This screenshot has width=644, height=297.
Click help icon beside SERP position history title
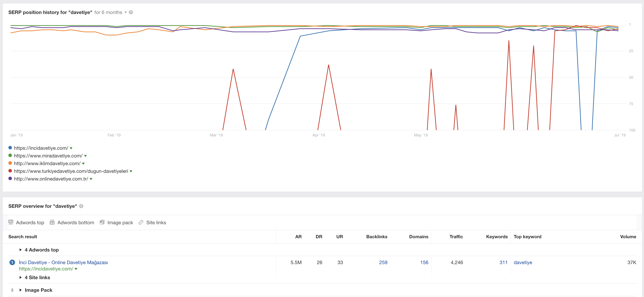click(131, 12)
